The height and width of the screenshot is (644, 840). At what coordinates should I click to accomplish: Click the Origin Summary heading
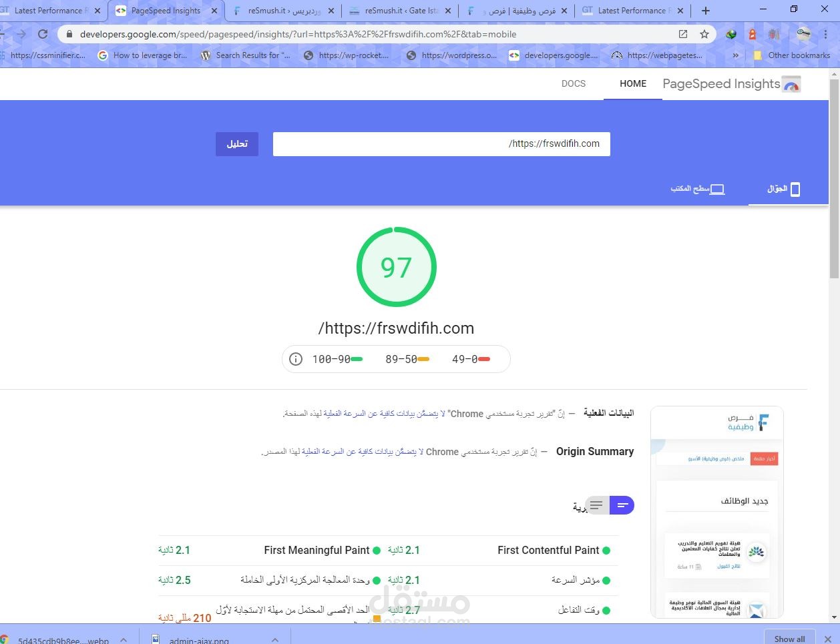595,452
